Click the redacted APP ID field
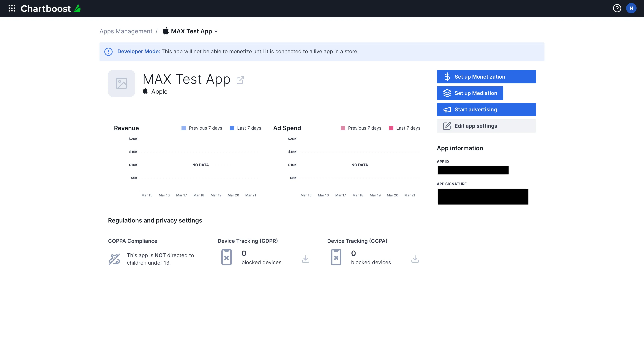The image size is (644, 356). [x=473, y=170]
